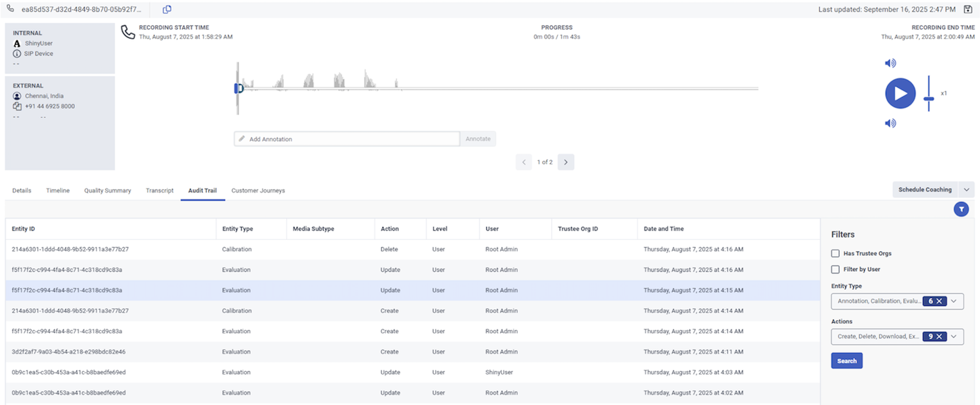Copy external phone number icon
The image size is (980, 405).
pyautogui.click(x=17, y=106)
